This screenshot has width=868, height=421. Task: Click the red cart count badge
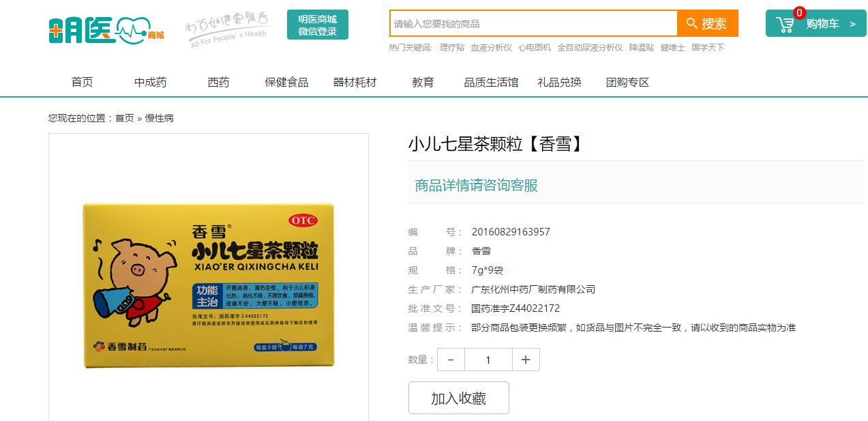799,13
